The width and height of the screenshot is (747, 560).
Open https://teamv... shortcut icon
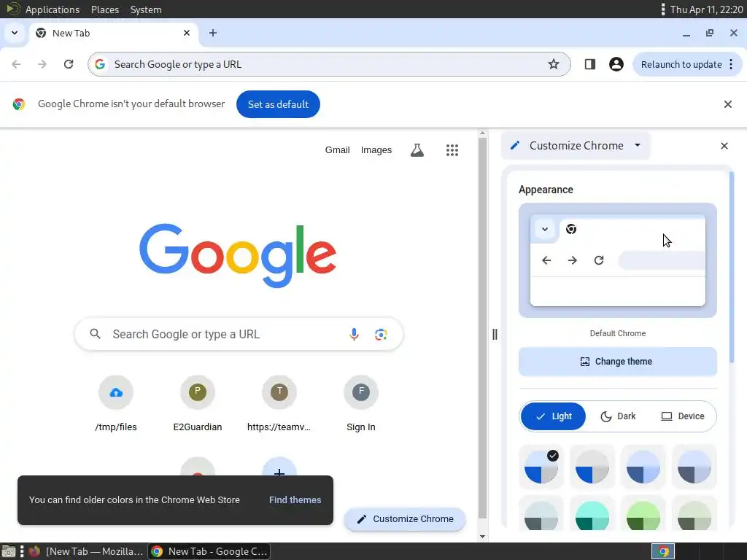point(279,392)
